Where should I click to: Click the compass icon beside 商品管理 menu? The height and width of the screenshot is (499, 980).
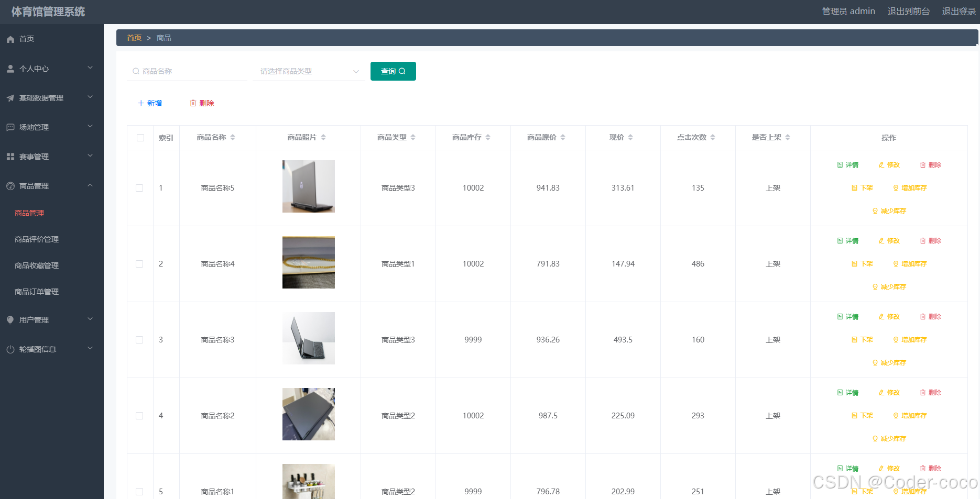point(10,186)
